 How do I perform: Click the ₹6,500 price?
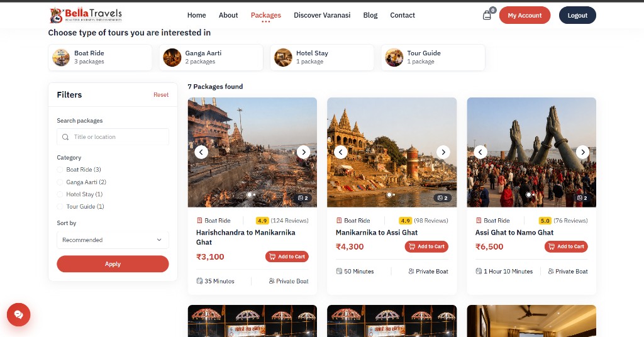tap(489, 246)
